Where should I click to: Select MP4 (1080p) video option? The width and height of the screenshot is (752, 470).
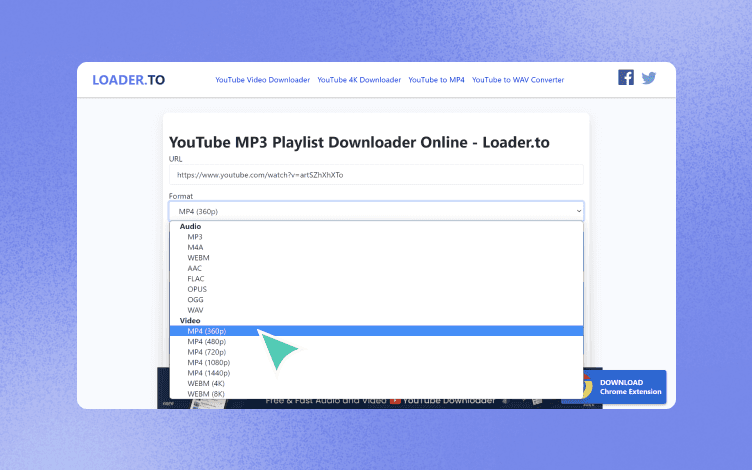tap(376, 363)
